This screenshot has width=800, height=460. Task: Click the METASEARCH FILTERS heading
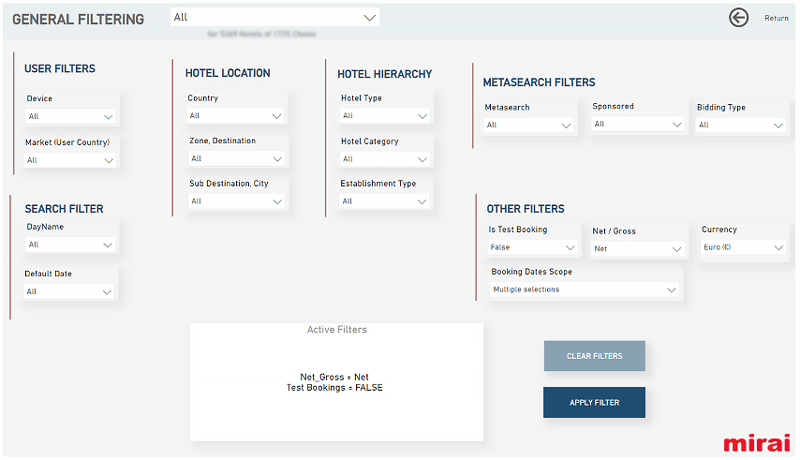click(539, 82)
